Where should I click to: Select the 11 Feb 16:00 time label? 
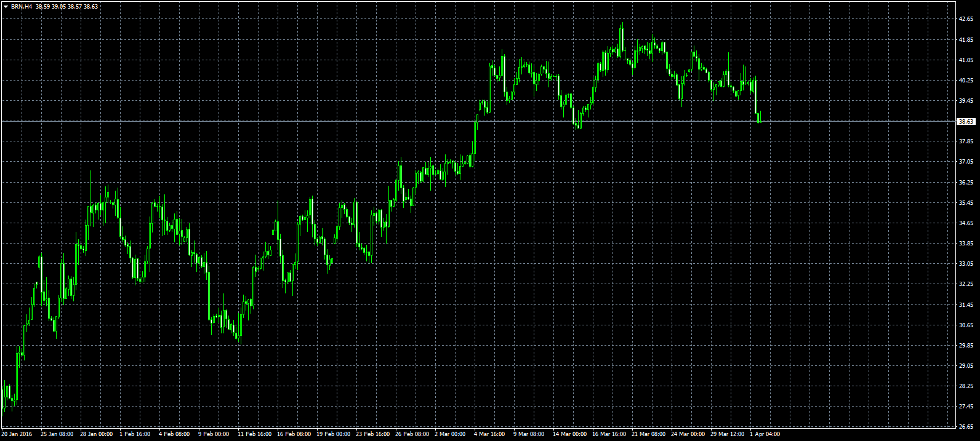click(x=254, y=434)
